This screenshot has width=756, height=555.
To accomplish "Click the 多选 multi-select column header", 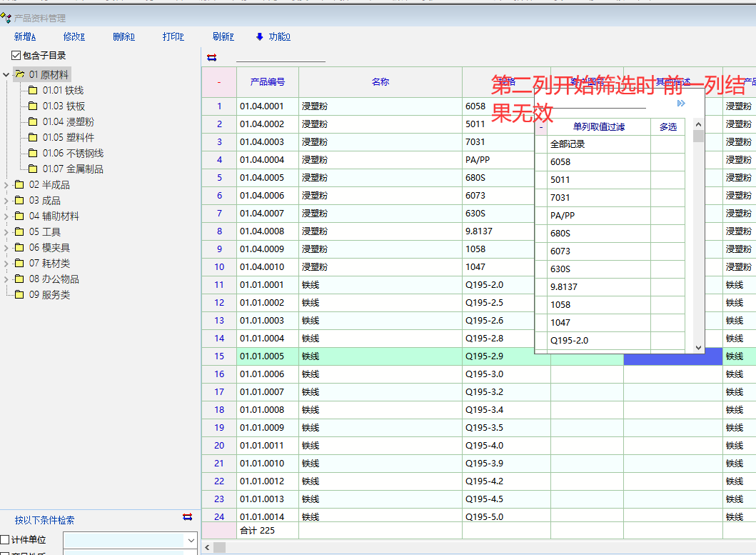I will 667,126.
